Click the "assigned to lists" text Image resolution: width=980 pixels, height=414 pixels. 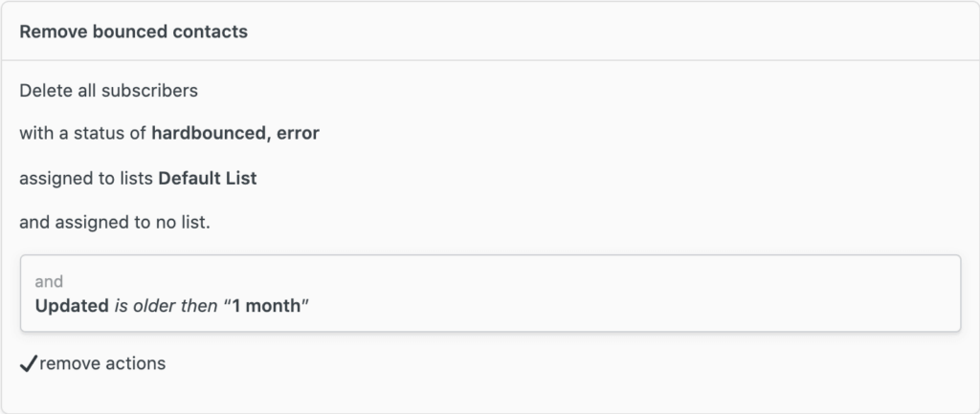point(86,178)
